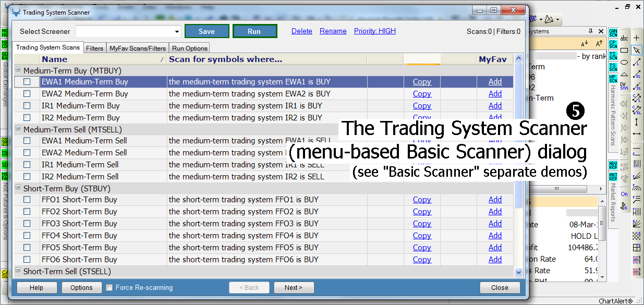Switch to the Filters tab

pos(95,48)
